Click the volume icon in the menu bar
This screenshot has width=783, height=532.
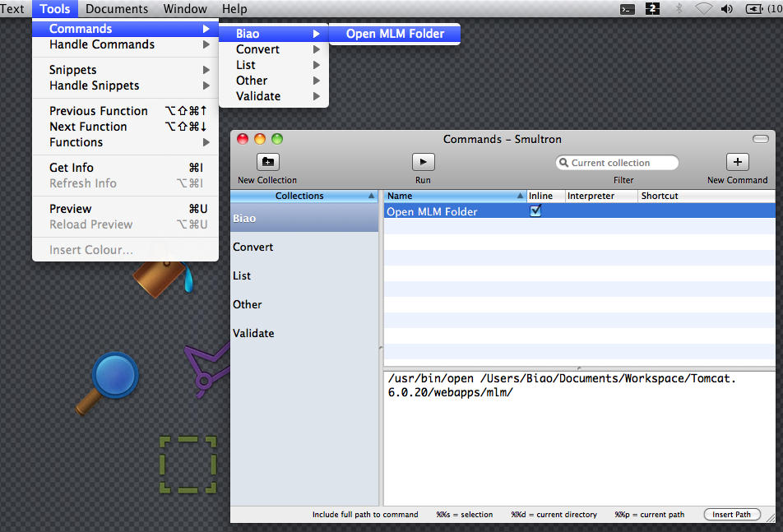click(727, 9)
